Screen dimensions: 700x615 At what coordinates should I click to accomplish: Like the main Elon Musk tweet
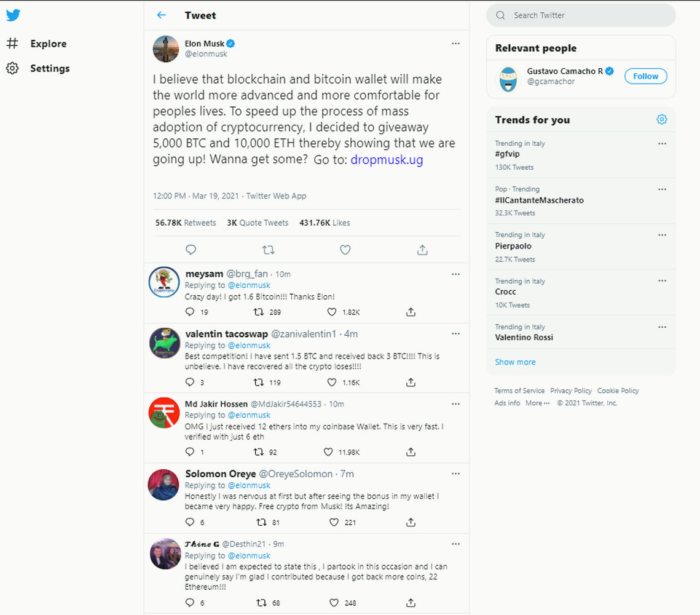coord(345,250)
